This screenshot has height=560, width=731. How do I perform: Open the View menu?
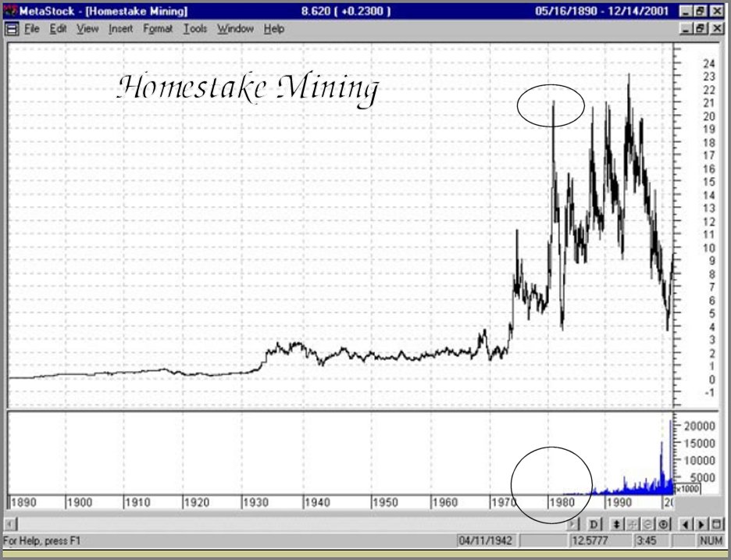tap(87, 29)
